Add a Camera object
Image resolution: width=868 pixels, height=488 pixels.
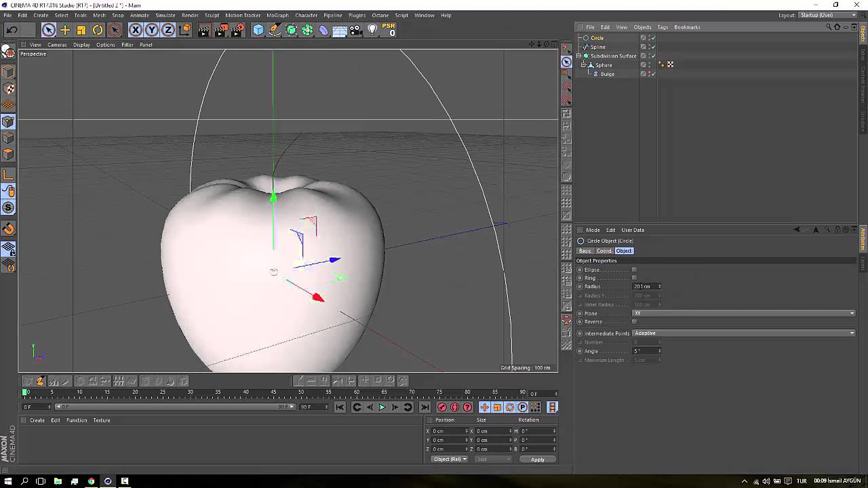[356, 30]
